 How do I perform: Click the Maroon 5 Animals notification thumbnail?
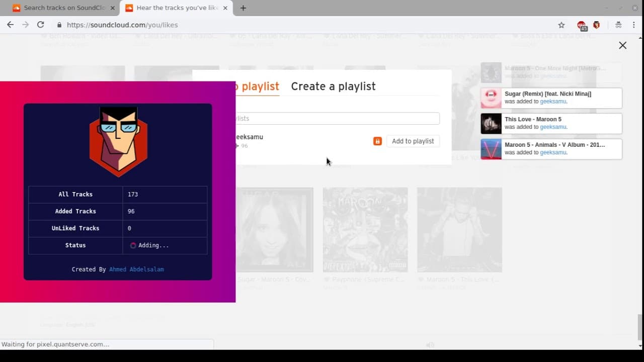pyautogui.click(x=491, y=149)
